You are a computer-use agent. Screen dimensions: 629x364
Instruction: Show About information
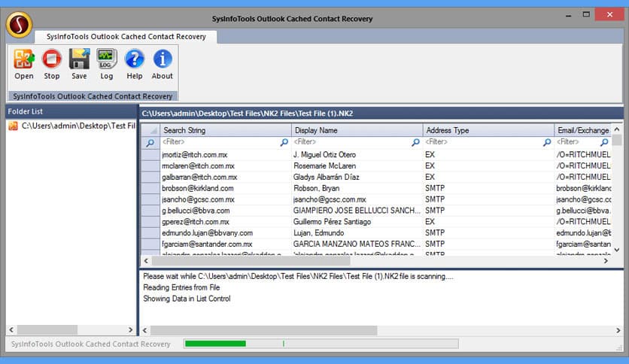pos(162,64)
